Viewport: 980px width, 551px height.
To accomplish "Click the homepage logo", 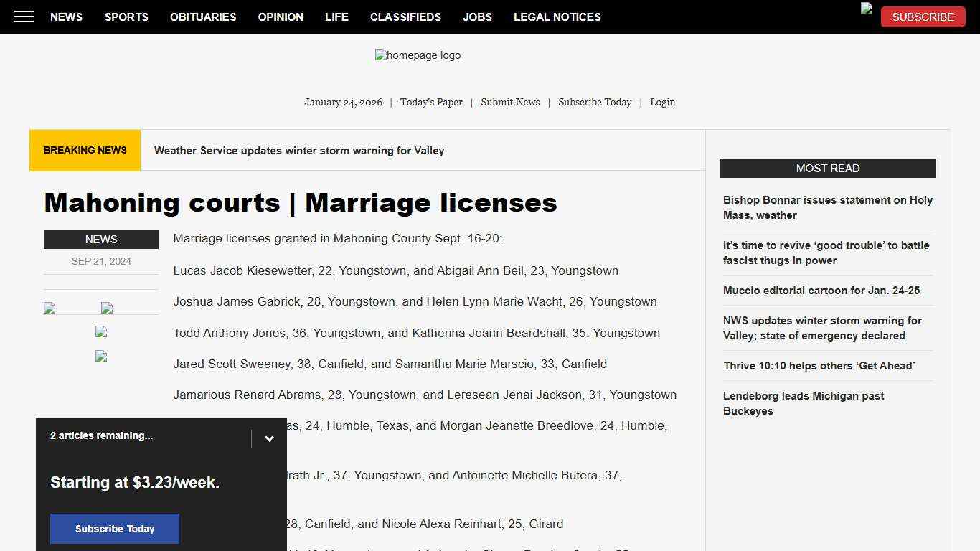I will [x=418, y=55].
